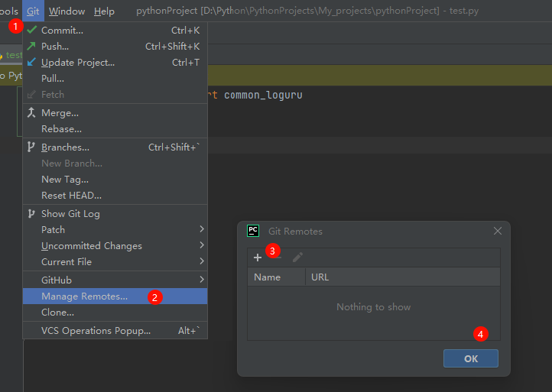Open Show Git Log entry
The width and height of the screenshot is (552, 392).
click(115, 214)
